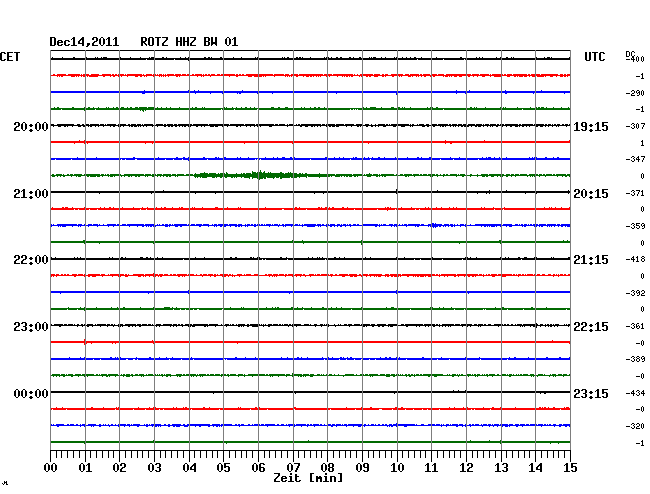Image resolution: width=650 pixels, height=494 pixels.
Task: Click the 22:15 UTC time label
Action: pos(591,327)
